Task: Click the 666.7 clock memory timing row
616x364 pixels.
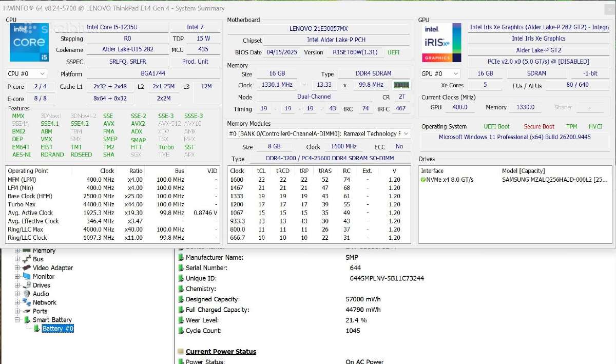Action: click(319, 238)
